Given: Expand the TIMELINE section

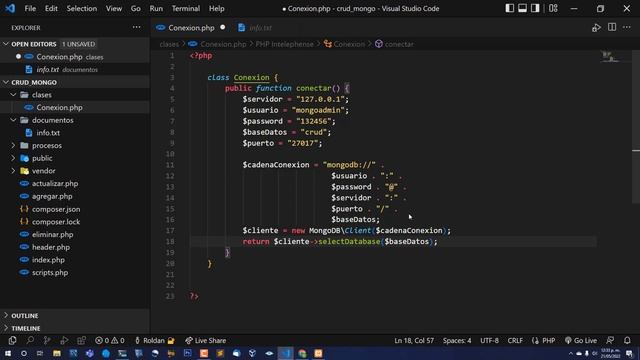Looking at the screenshot, I should pyautogui.click(x=6, y=328).
